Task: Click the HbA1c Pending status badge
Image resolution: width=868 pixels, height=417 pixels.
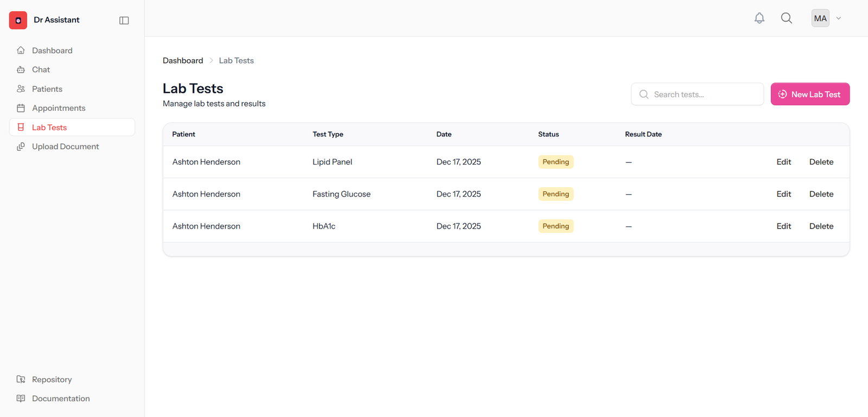Action: point(556,226)
